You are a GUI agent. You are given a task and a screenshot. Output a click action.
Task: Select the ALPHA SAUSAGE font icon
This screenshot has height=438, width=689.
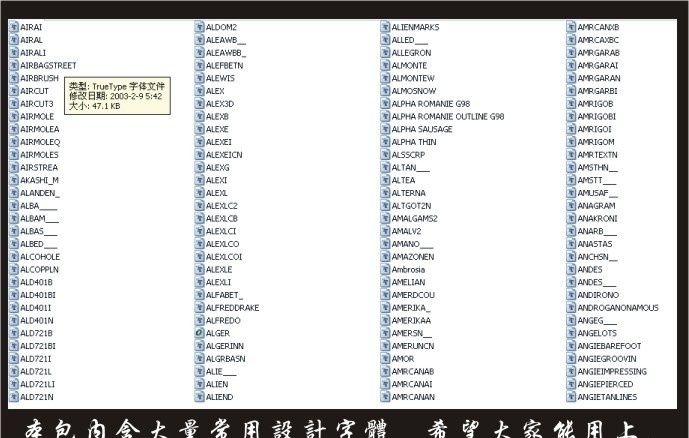pos(385,129)
